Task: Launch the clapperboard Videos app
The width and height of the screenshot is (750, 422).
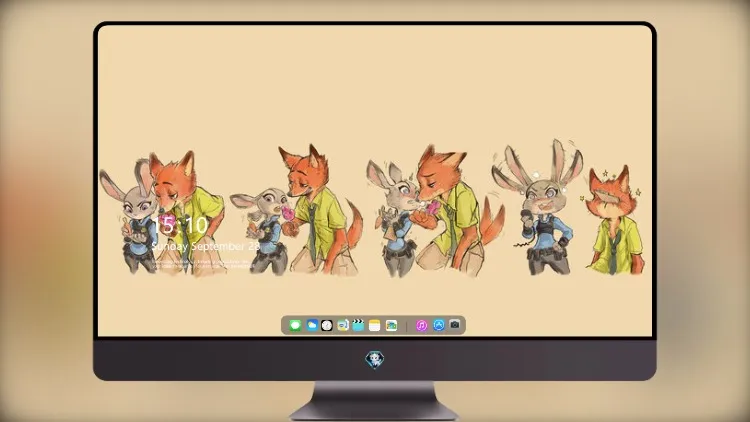Action: click(x=358, y=325)
